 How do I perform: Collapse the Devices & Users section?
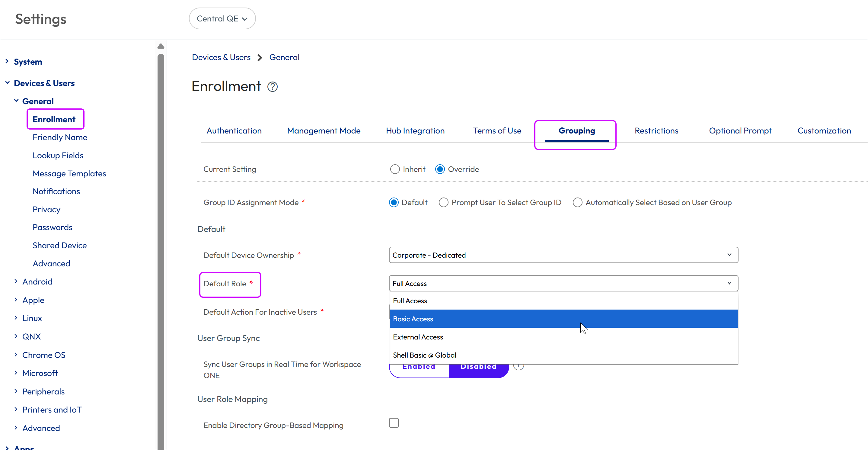click(7, 83)
